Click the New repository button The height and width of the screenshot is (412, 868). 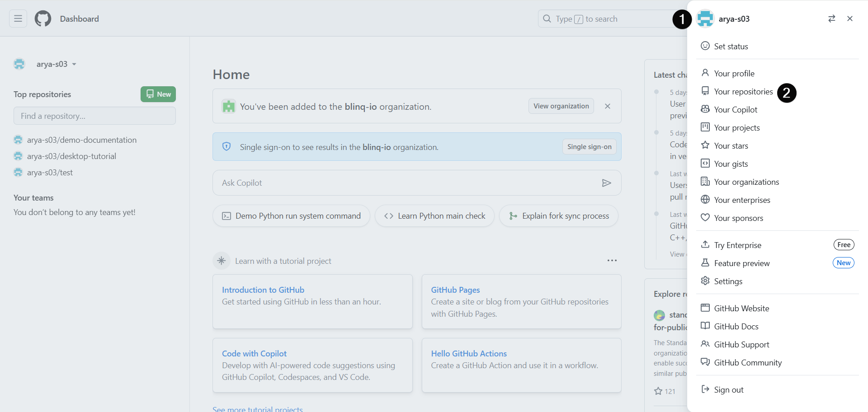(158, 94)
